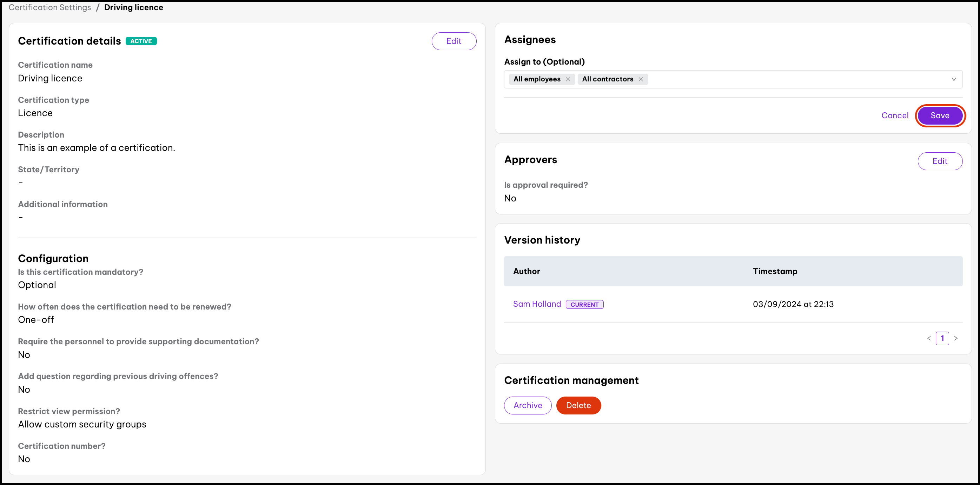Select page 1 in version history
The height and width of the screenshot is (485, 980).
942,338
